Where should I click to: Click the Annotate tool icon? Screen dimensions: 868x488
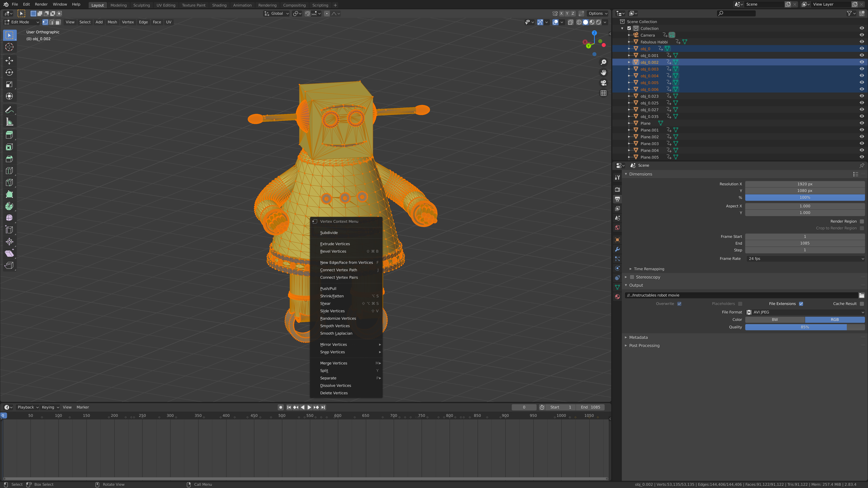tap(9, 110)
